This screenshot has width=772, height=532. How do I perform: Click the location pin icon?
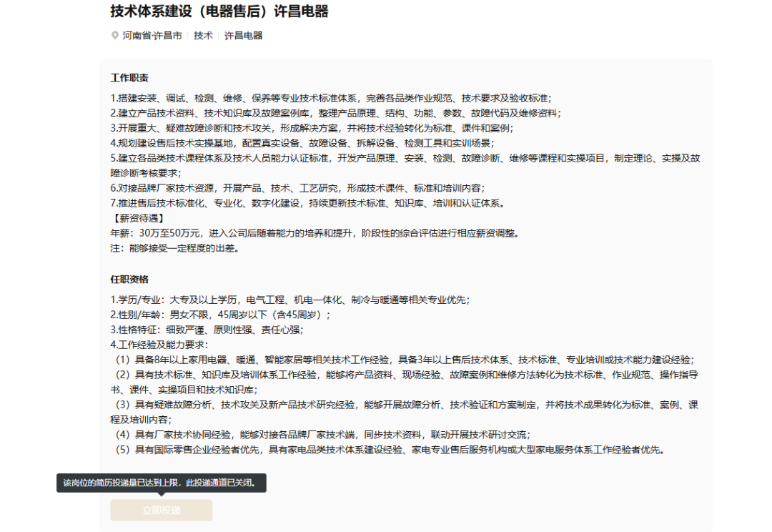114,36
